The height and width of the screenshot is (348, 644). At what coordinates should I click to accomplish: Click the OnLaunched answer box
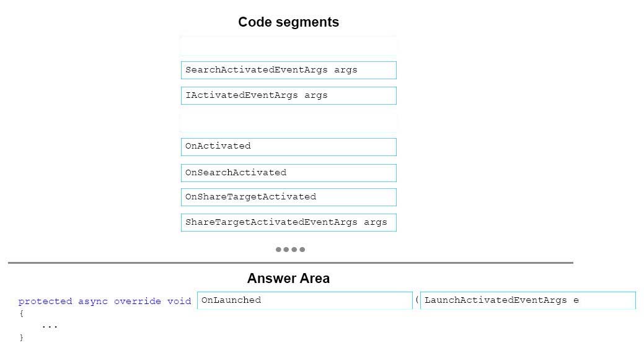coord(305,300)
